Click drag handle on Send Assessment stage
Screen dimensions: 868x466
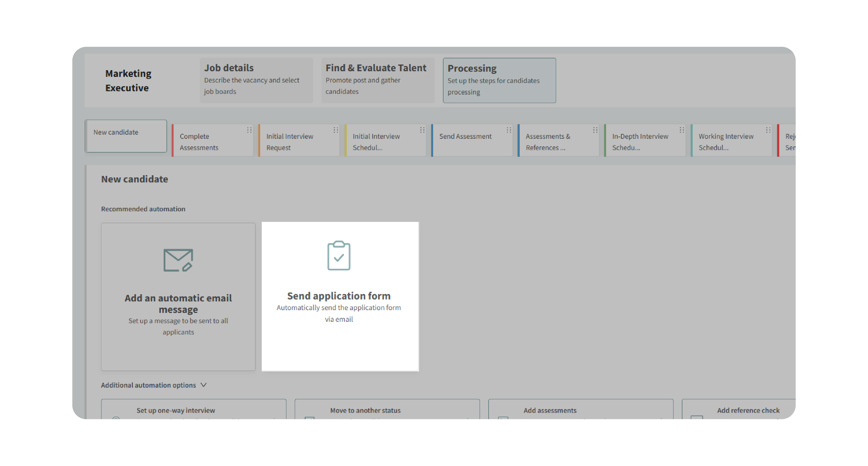pos(509,130)
